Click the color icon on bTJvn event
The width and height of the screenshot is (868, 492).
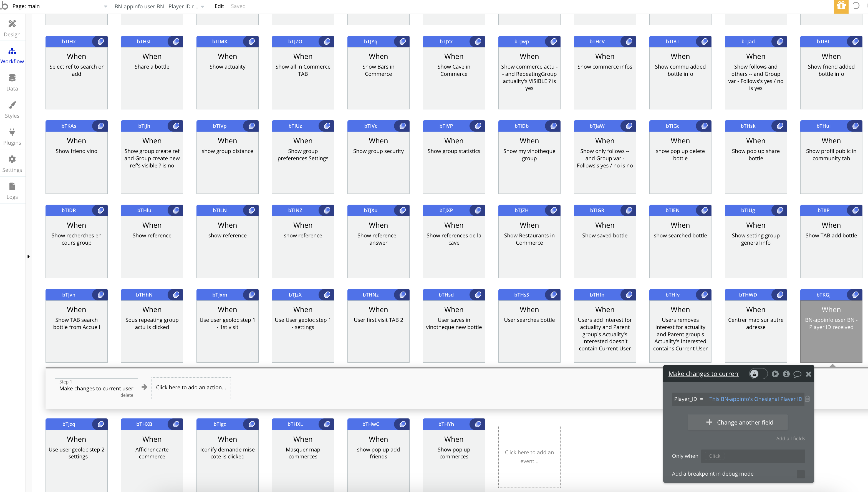[101, 295]
